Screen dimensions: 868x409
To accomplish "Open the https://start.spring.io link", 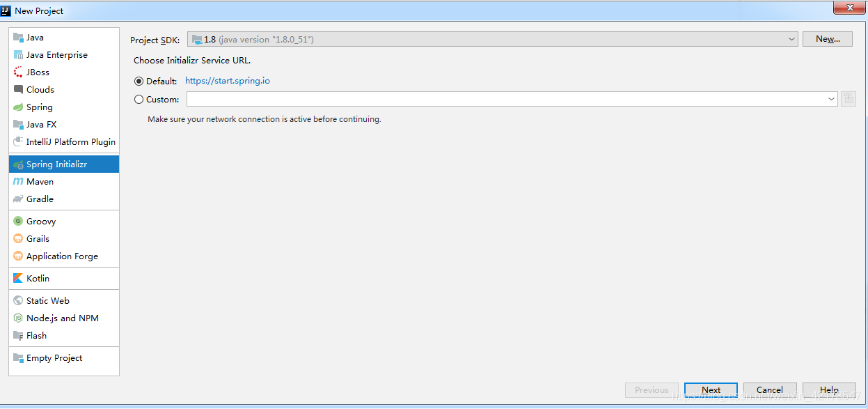I will [x=228, y=81].
